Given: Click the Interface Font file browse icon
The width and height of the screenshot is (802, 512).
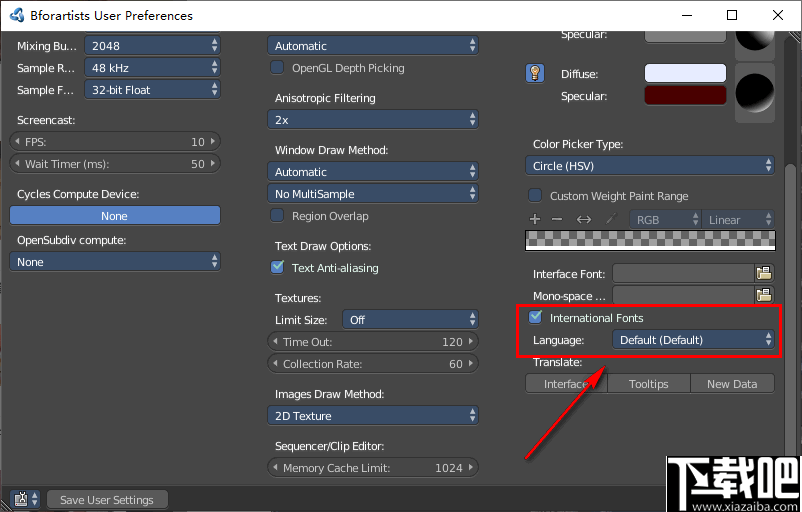Looking at the screenshot, I should coord(764,273).
